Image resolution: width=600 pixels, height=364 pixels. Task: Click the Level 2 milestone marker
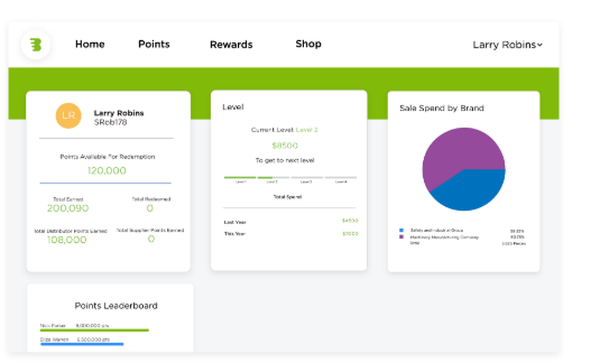pyautogui.click(x=272, y=181)
